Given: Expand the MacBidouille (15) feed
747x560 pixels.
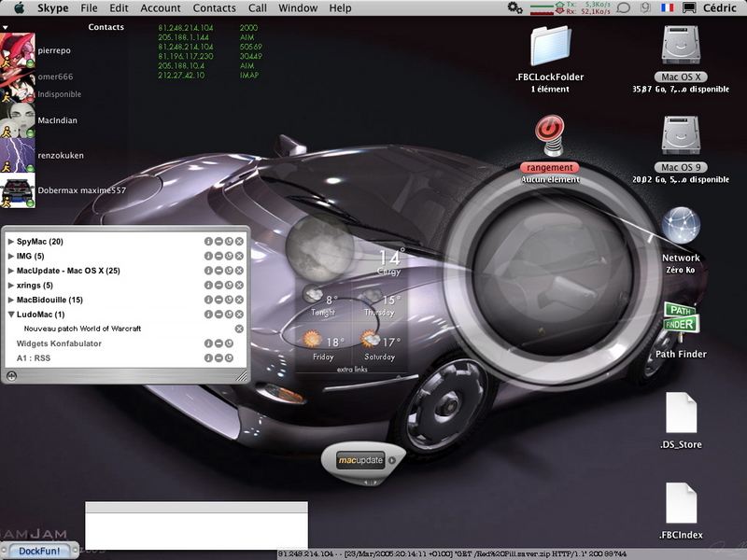Looking at the screenshot, I should [10, 300].
